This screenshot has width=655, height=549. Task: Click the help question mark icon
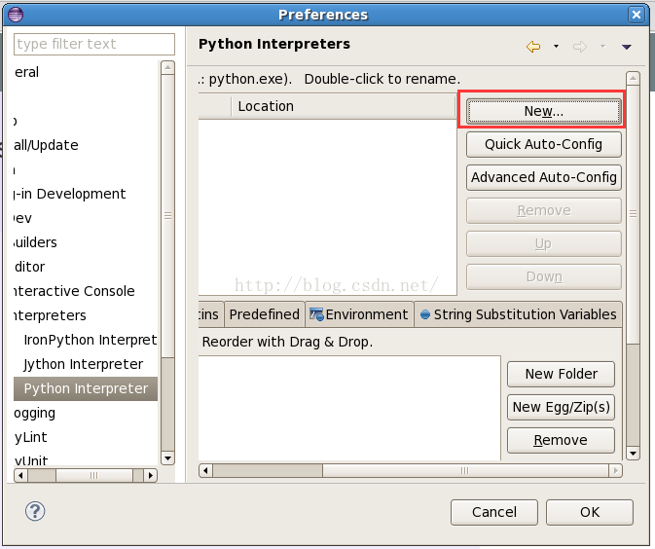[35, 511]
